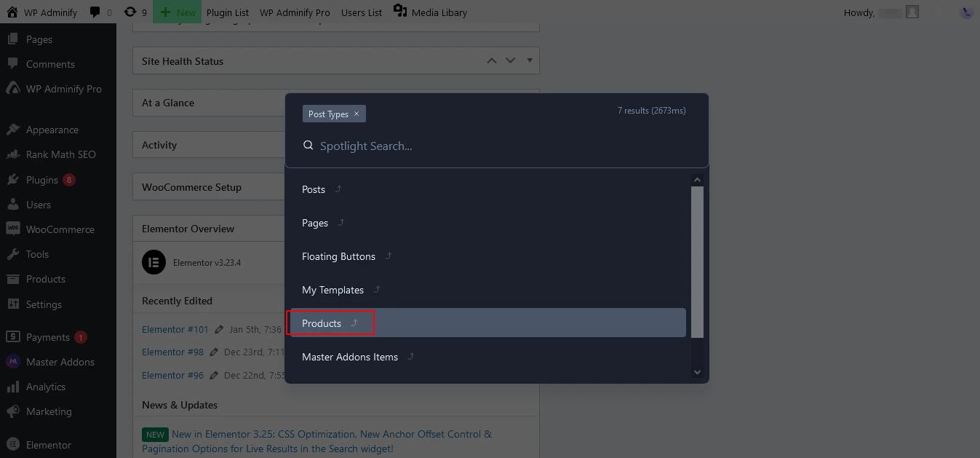Click the down arrow on results scrollbar
The image size is (980, 458).
point(696,371)
